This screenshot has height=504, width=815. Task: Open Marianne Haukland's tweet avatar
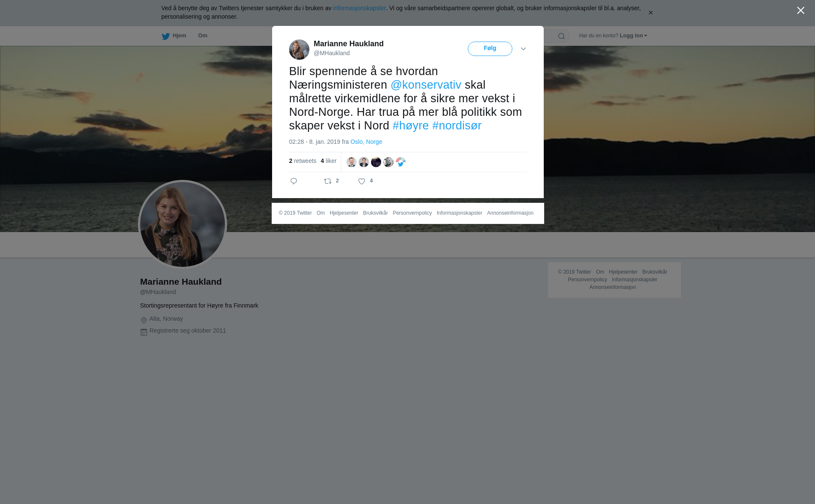(299, 50)
